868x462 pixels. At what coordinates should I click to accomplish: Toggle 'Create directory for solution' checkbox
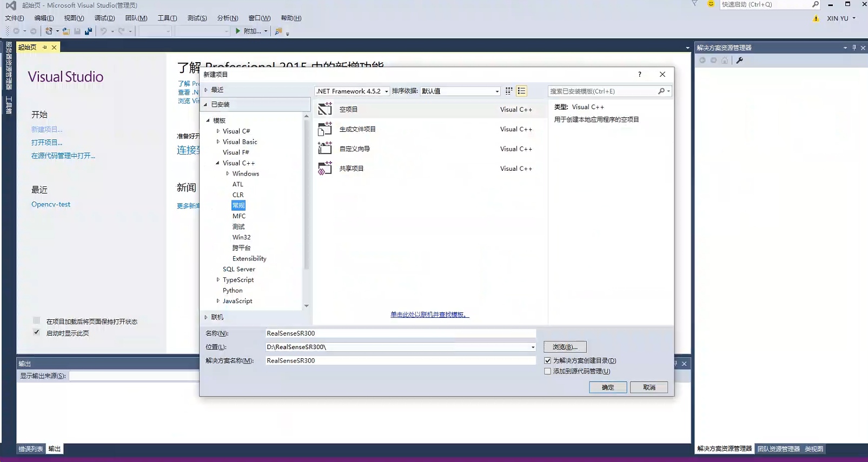pos(547,360)
